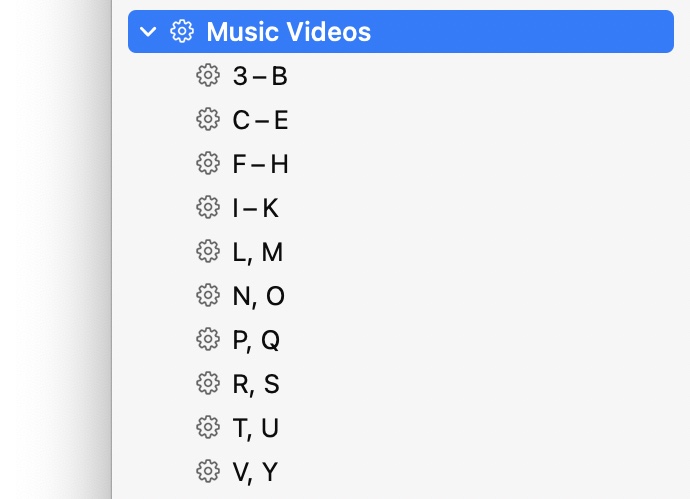
Task: Click the gear icon next to V, Y
Action: pos(207,471)
